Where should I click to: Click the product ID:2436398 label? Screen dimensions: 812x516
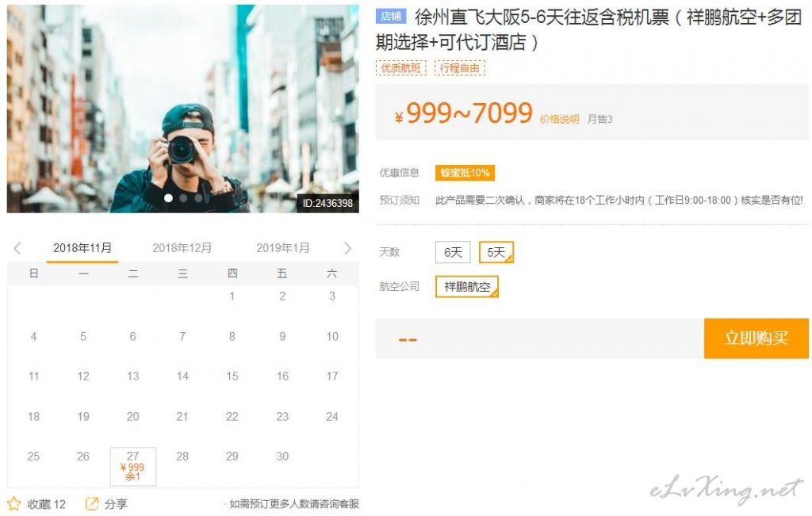(x=327, y=204)
